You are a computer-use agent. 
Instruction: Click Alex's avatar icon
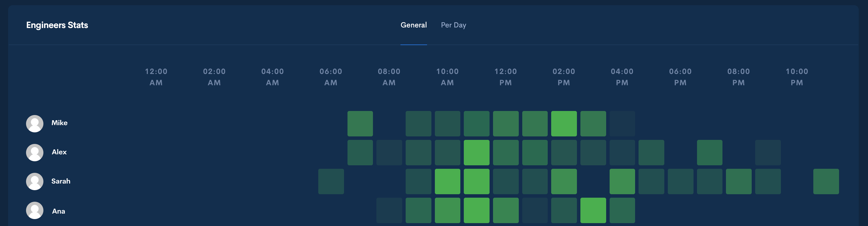coord(35,153)
